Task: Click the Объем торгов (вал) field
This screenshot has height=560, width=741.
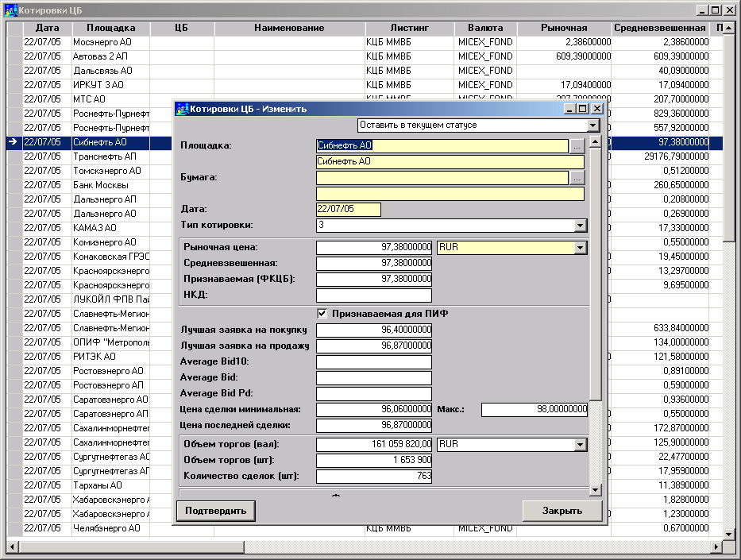Action: [374, 444]
